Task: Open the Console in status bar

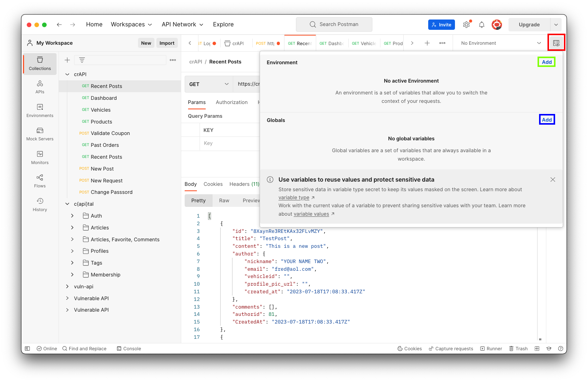Action: click(129, 349)
